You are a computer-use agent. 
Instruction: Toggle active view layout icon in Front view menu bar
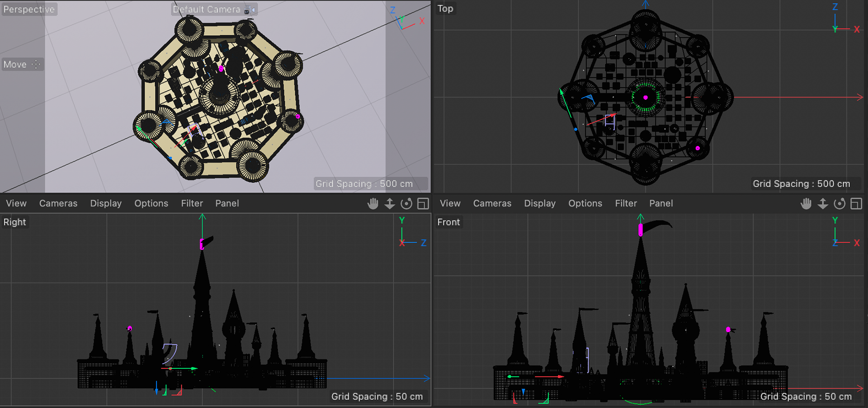(856, 204)
